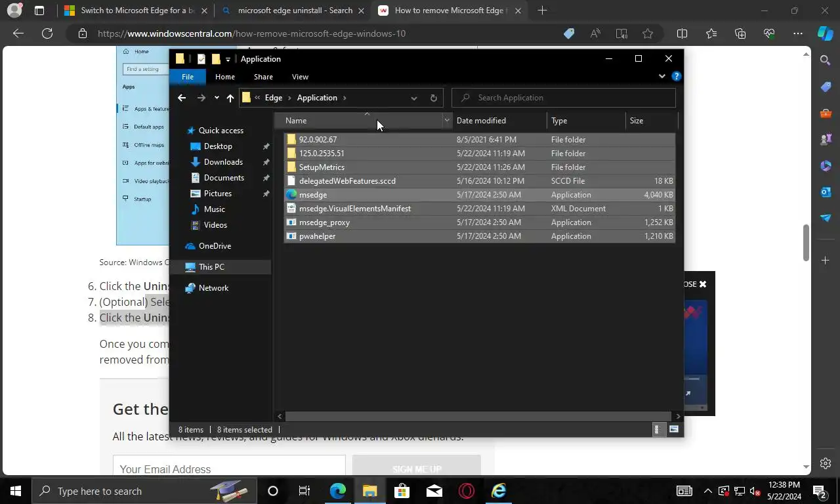Open Name column filter dropdown
Screen dimensions: 840x504
(x=447, y=121)
